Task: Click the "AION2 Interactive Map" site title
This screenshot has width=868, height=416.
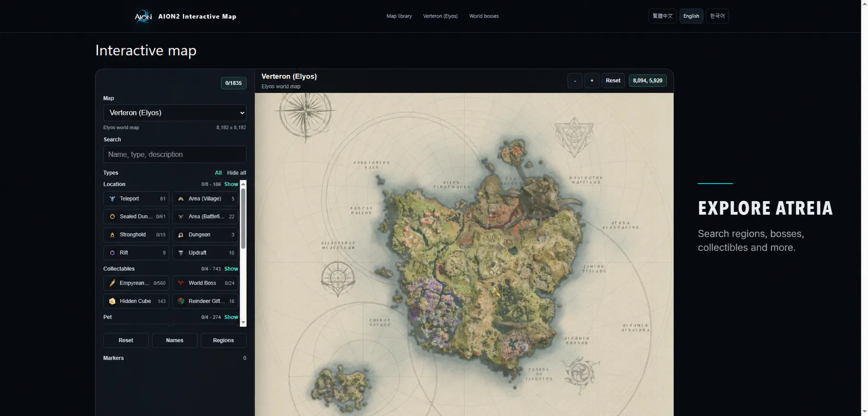Action: [197, 16]
